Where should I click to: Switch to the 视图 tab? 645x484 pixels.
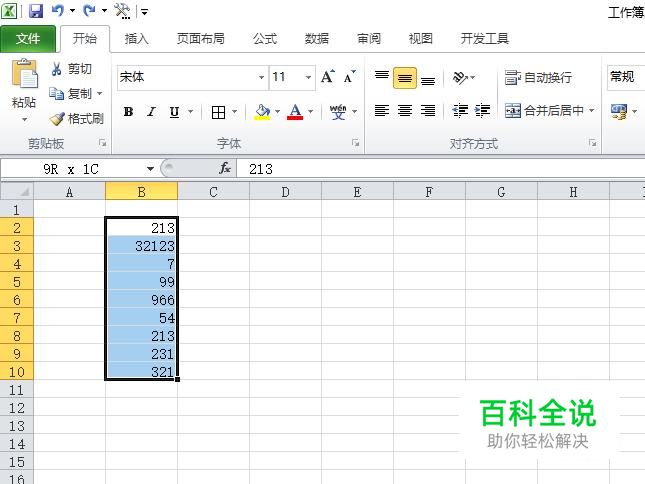[x=420, y=39]
